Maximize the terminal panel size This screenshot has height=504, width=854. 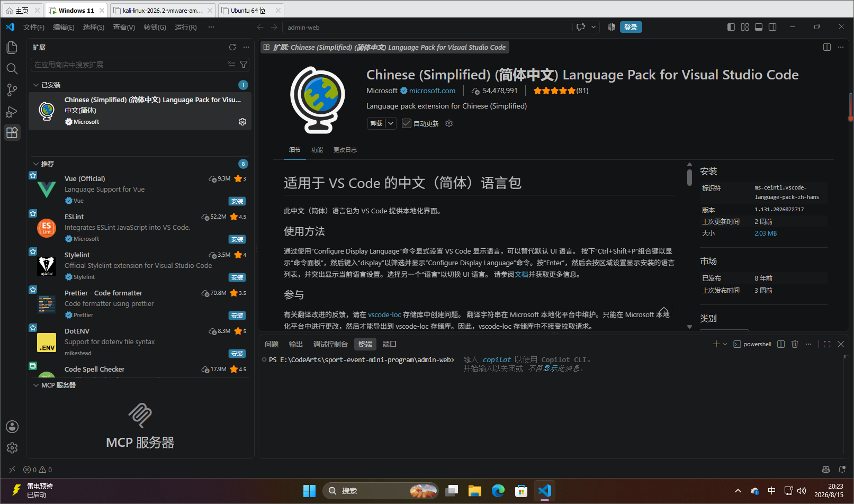[827, 344]
